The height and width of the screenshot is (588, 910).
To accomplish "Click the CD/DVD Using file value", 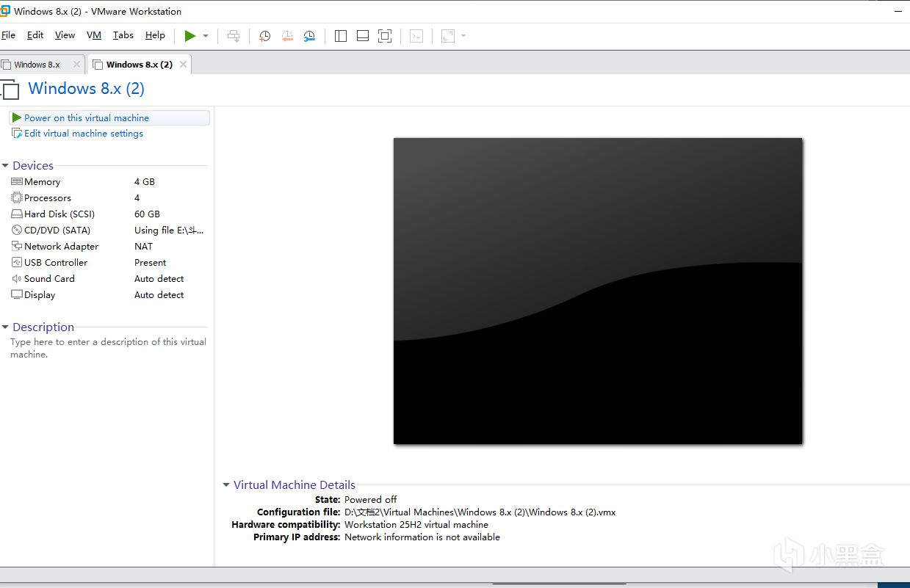I will tap(169, 231).
